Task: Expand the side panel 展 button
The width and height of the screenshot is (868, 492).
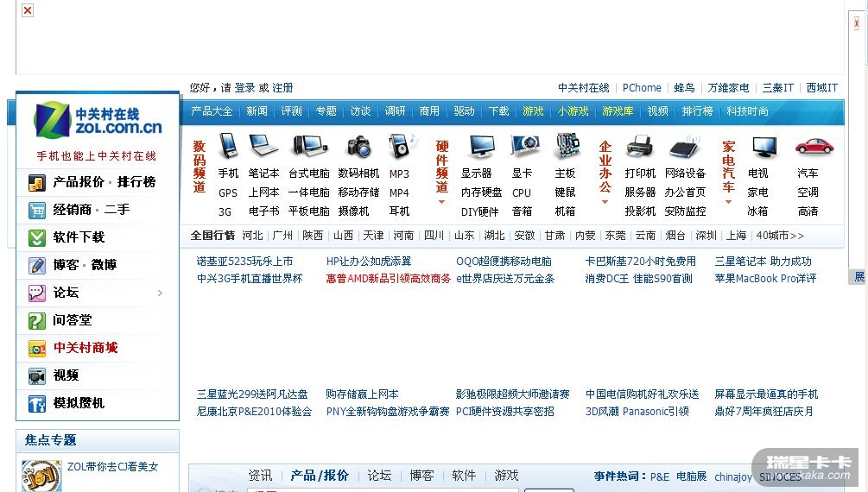Action: [x=858, y=277]
